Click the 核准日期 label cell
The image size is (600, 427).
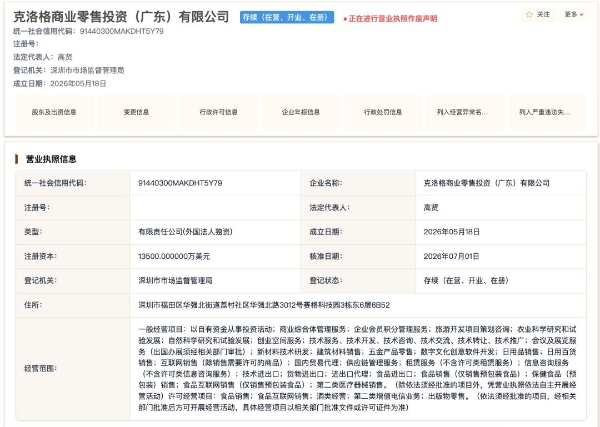point(358,256)
